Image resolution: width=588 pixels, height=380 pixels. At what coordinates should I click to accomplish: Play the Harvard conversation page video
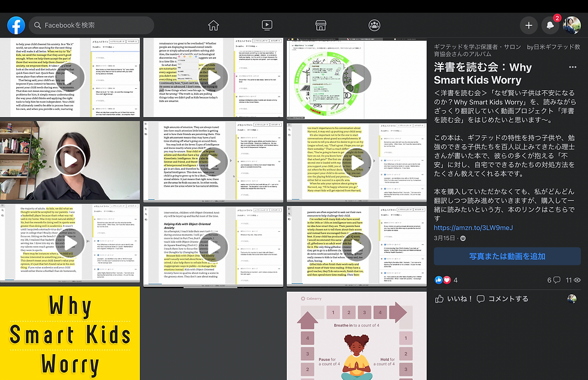coord(356,163)
